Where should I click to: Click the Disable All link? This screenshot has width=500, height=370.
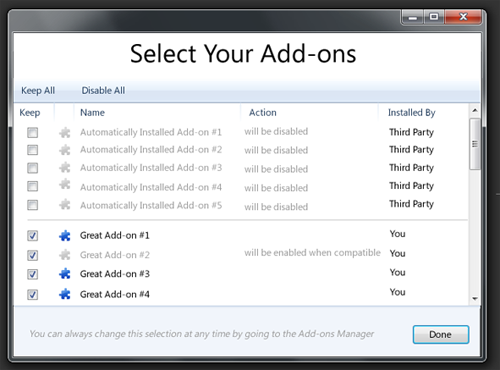(x=103, y=90)
